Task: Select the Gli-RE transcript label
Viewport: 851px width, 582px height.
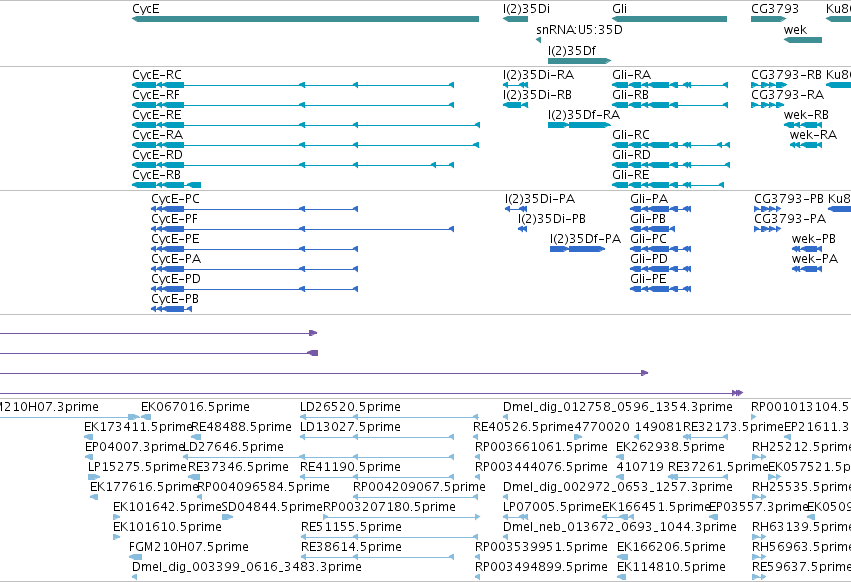Action: point(631,175)
